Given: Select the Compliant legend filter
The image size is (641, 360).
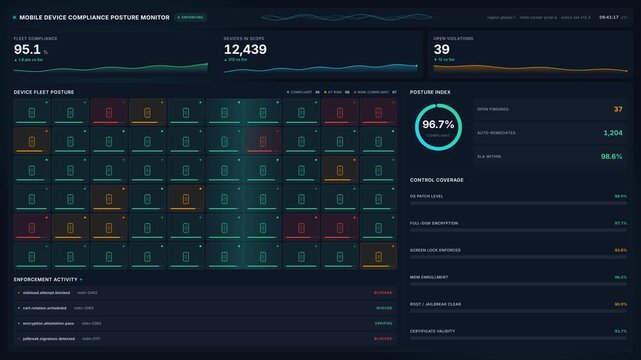Looking at the screenshot, I should point(303,92).
